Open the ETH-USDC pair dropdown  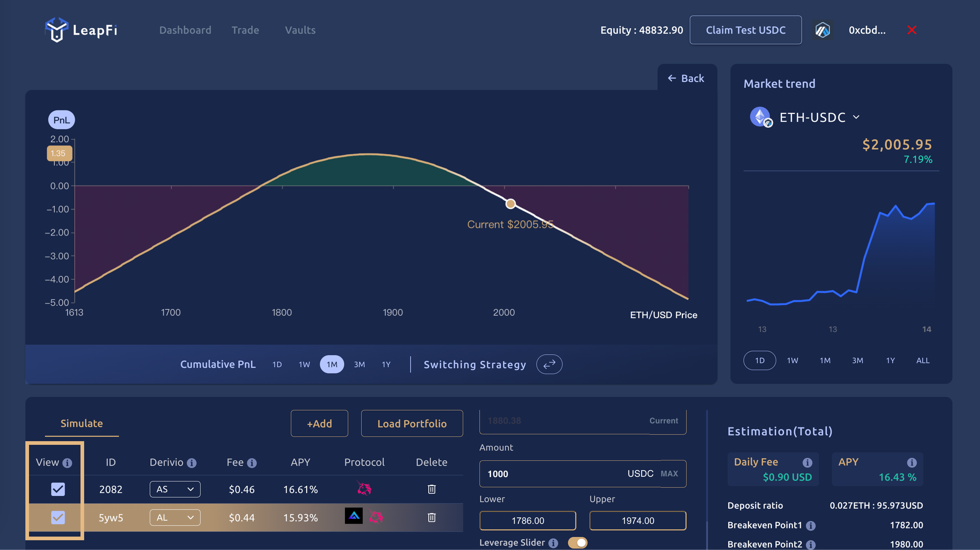(819, 117)
